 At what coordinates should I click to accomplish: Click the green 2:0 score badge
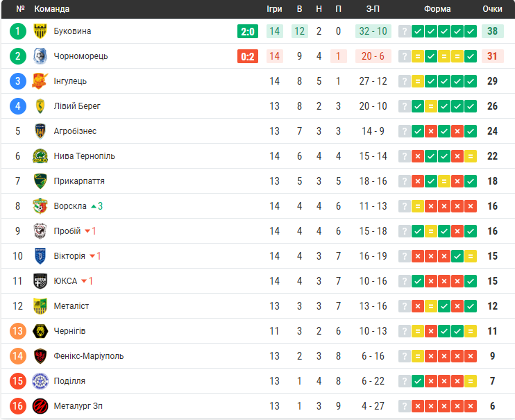coord(248,31)
